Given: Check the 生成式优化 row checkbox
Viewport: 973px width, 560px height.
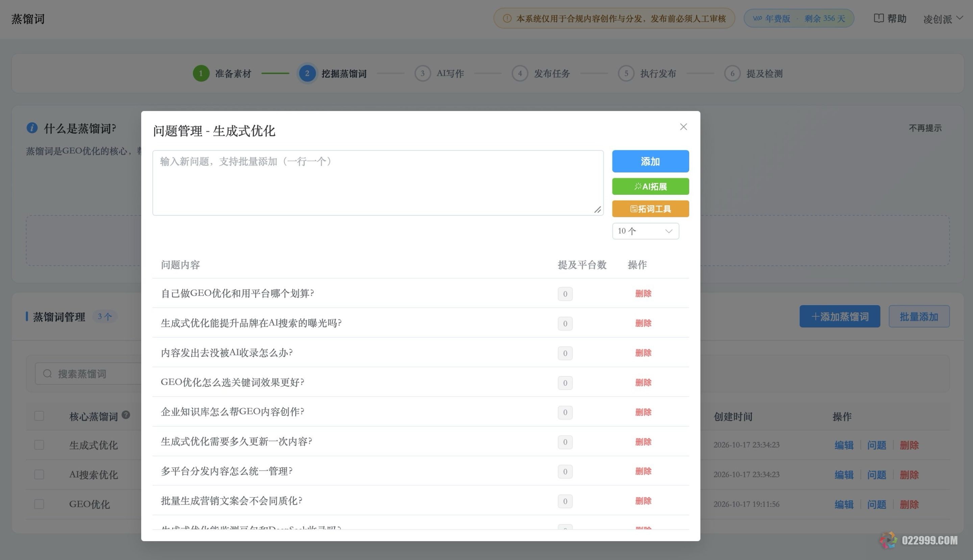Looking at the screenshot, I should point(39,445).
